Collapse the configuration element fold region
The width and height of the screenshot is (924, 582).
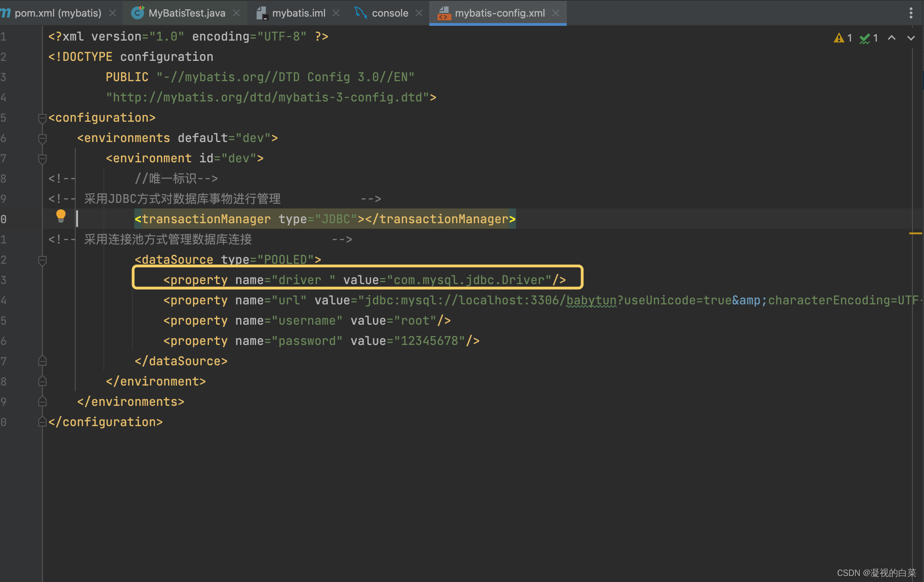coord(42,118)
